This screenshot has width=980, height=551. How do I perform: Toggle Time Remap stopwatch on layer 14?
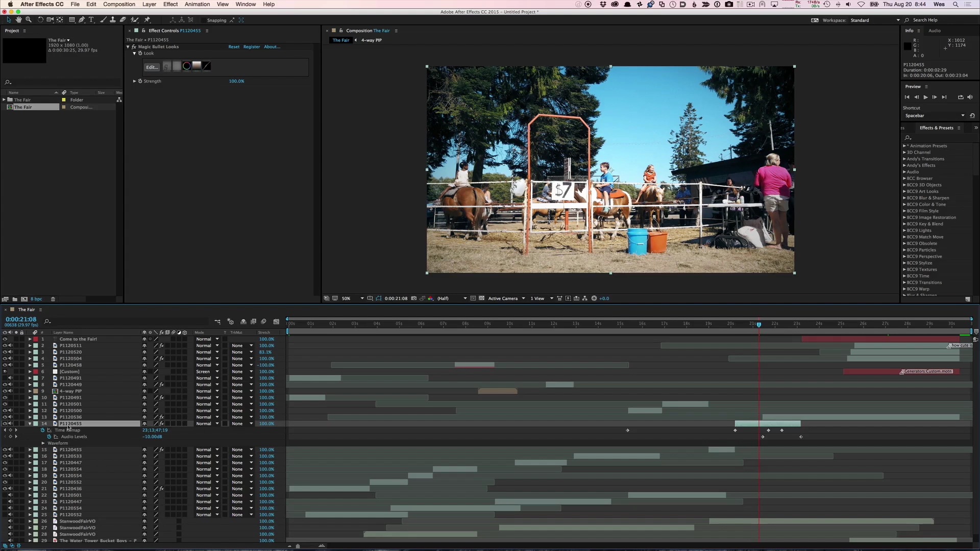(43, 430)
